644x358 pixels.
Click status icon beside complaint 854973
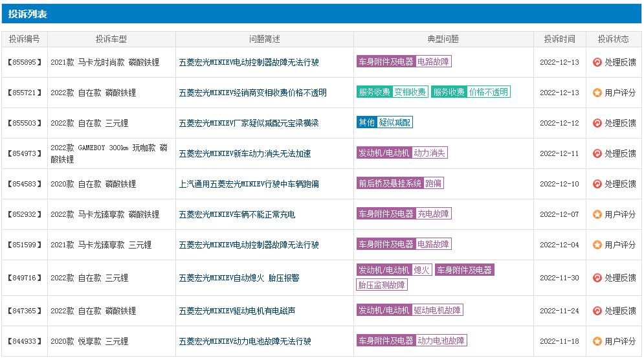coord(597,153)
